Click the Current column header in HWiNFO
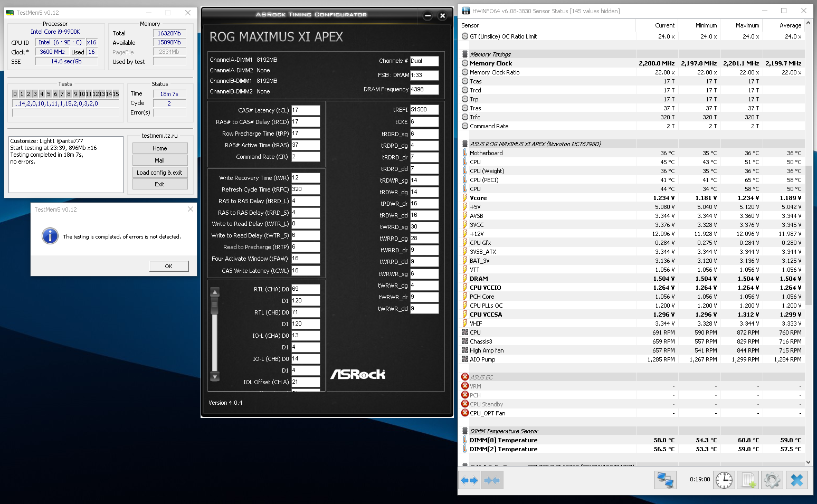Image resolution: width=817 pixels, height=504 pixels. [x=657, y=25]
